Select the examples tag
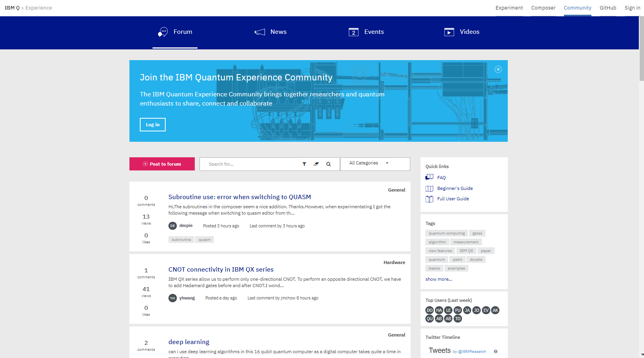The image size is (644, 358). (456, 268)
